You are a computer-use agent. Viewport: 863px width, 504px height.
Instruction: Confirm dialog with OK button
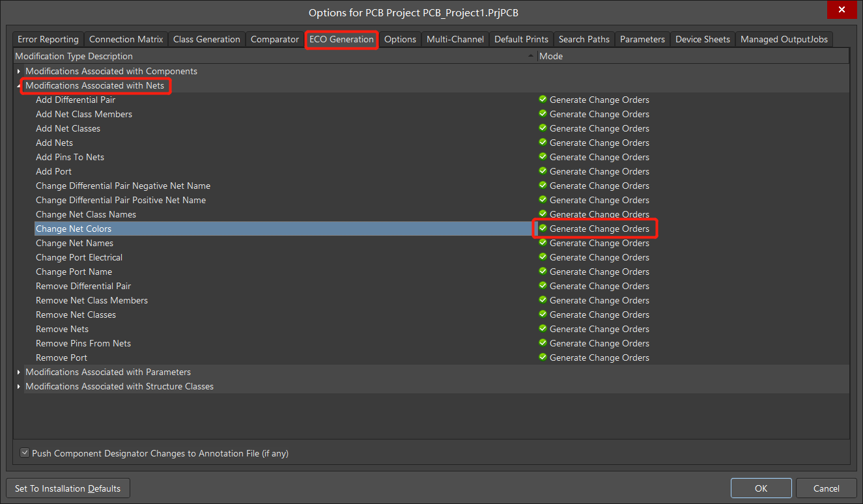[x=761, y=488]
